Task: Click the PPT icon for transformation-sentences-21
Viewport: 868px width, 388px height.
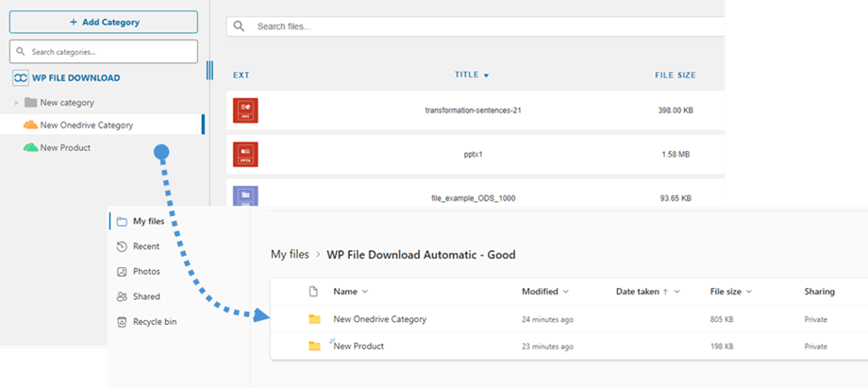Action: pos(245,110)
